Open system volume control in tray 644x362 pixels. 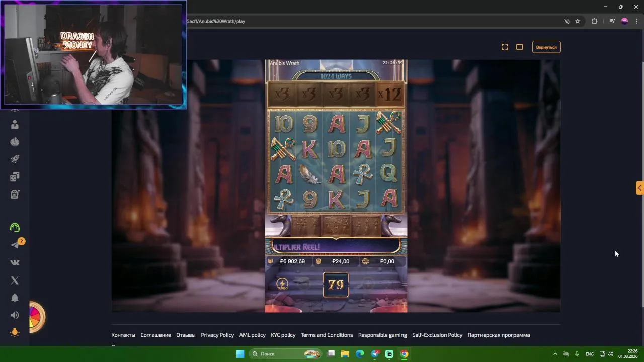[x=610, y=354]
